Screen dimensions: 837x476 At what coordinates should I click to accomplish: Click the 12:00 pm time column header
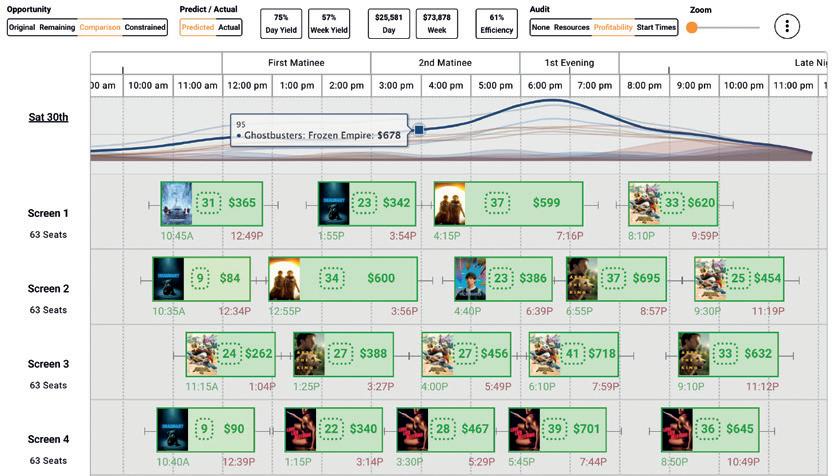click(247, 85)
